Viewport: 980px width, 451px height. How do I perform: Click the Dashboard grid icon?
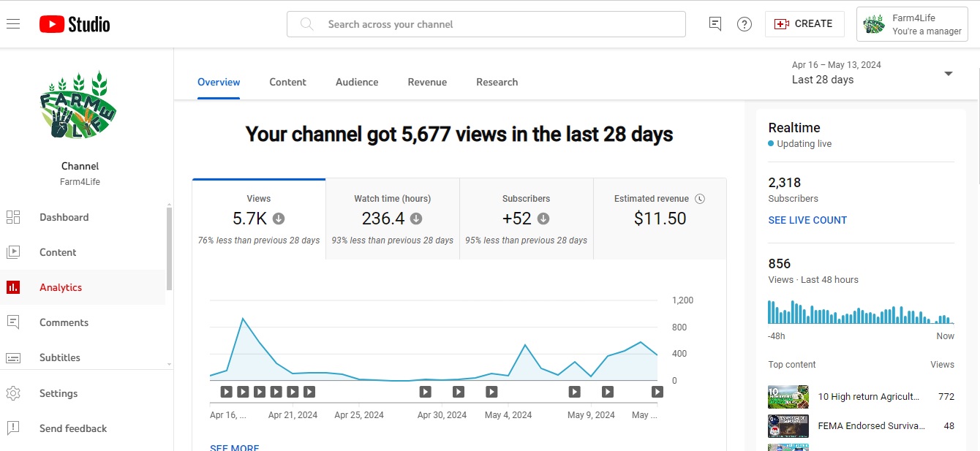(x=13, y=217)
